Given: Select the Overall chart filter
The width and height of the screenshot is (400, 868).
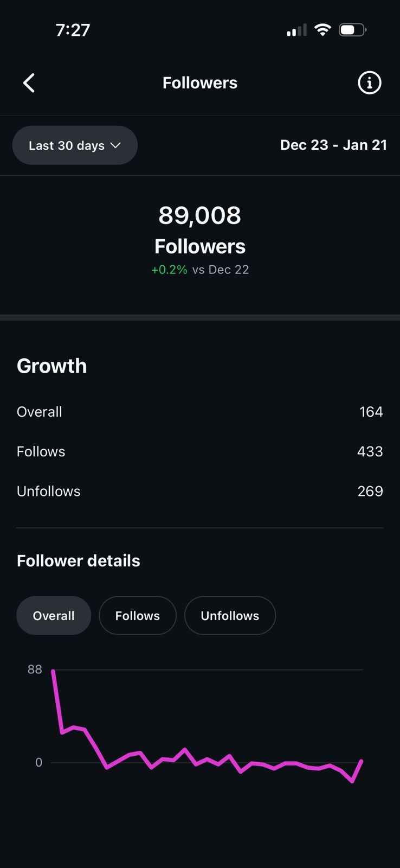Looking at the screenshot, I should (x=54, y=616).
